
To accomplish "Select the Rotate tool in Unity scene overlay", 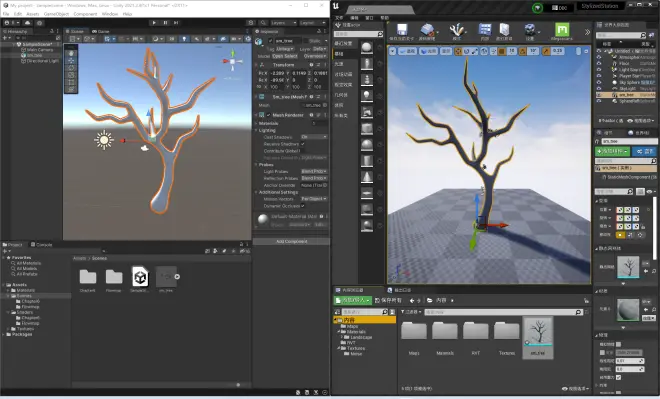I will (x=71, y=68).
